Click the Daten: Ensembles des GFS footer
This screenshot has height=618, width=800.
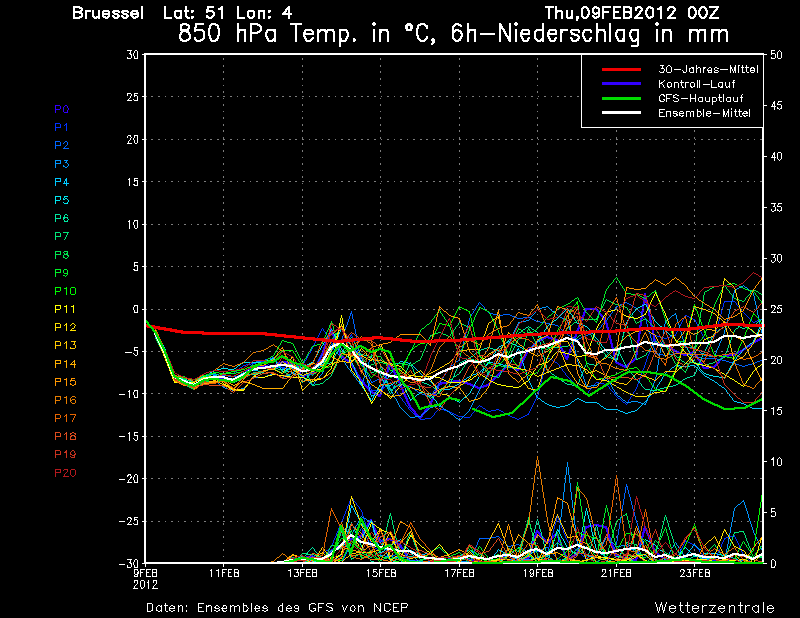tap(277, 608)
